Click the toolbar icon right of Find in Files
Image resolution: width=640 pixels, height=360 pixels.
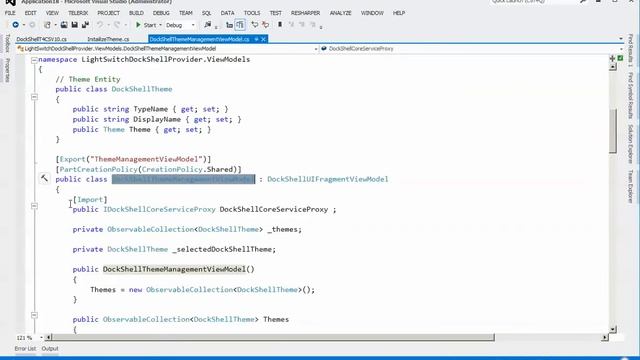229,25
